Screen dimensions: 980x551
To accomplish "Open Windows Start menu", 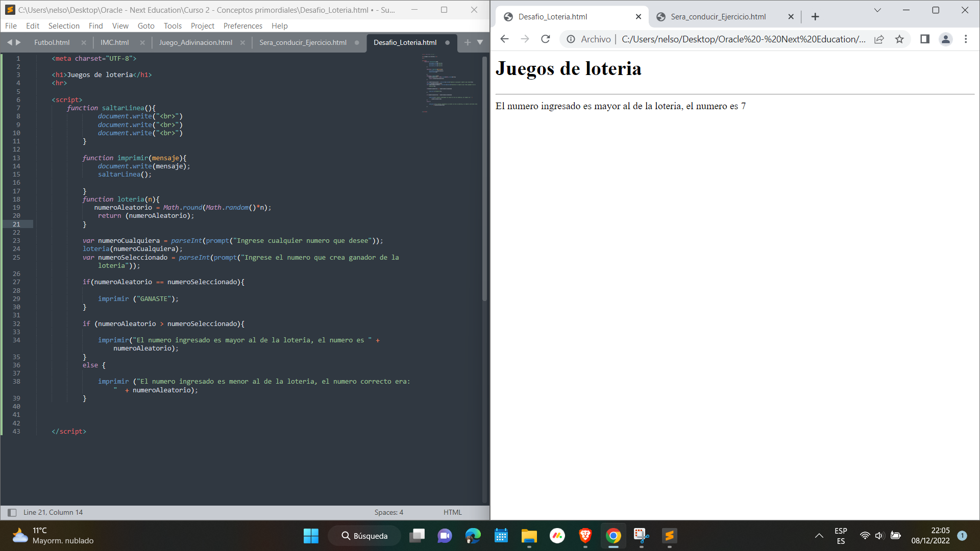I will pyautogui.click(x=311, y=536).
